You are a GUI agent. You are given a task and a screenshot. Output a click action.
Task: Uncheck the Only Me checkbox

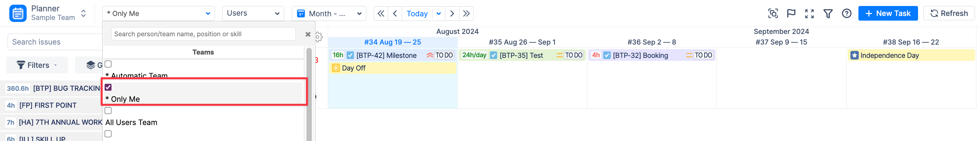[108, 87]
